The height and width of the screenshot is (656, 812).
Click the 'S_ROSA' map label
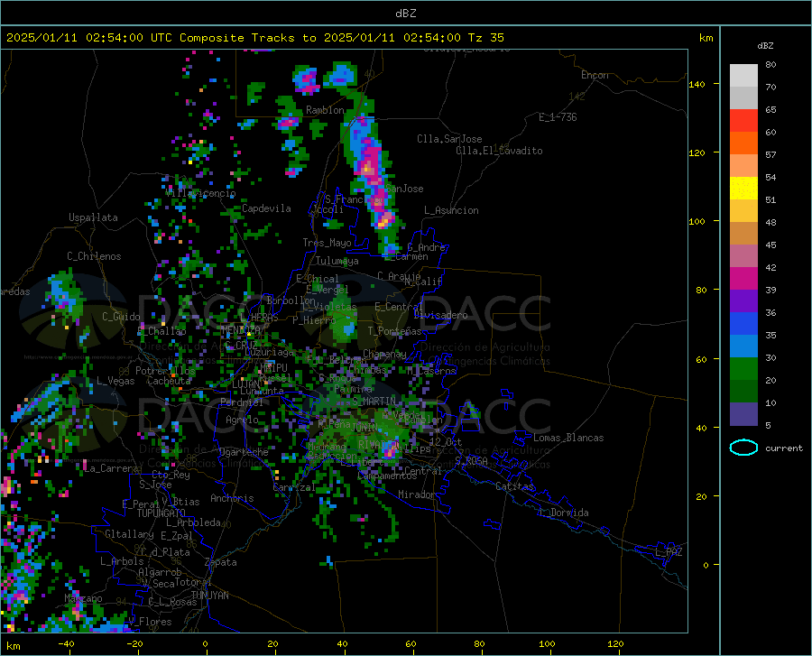click(x=471, y=460)
